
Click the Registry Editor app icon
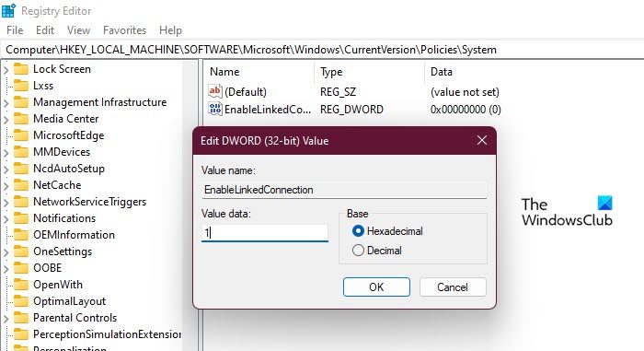coord(8,10)
